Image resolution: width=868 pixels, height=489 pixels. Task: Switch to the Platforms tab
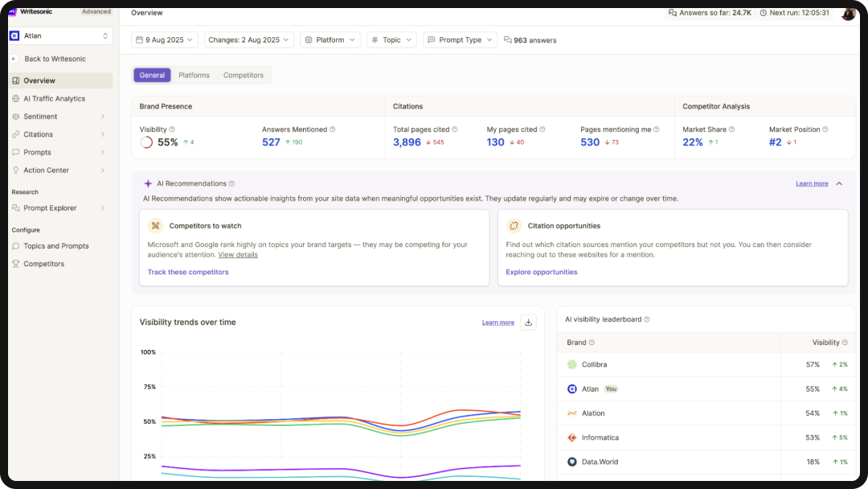[x=194, y=75]
